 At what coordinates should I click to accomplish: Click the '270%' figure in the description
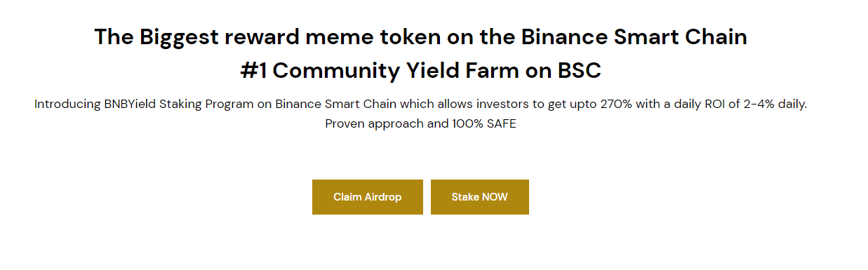click(615, 104)
